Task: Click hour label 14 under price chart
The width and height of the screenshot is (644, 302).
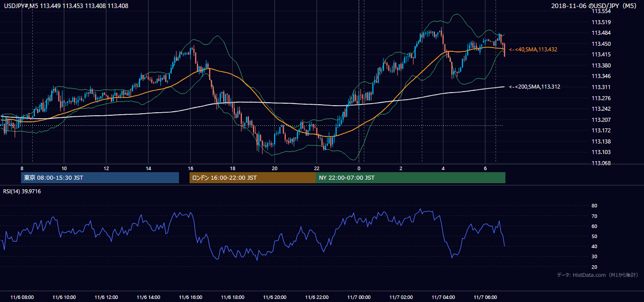Action: pyautogui.click(x=148, y=168)
